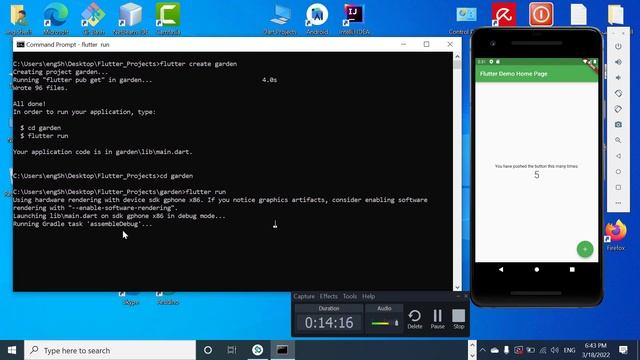
Task: Take an emulator screenshot with camera icon
Action: pyautogui.click(x=618, y=124)
